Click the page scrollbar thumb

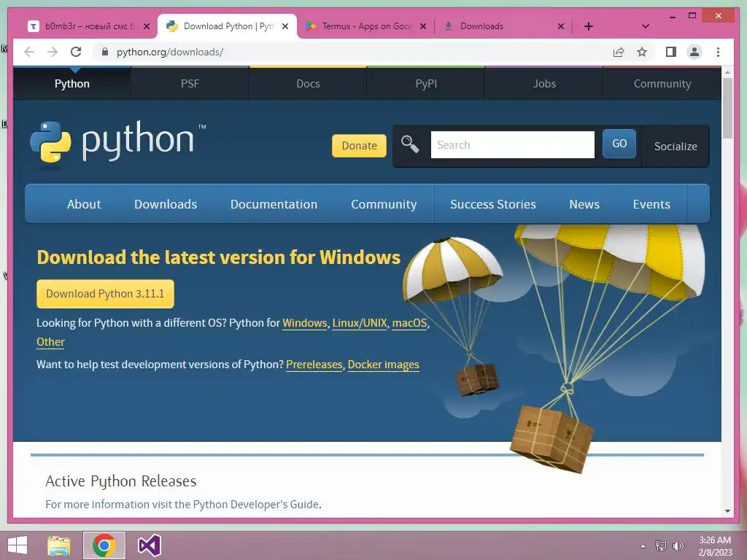pyautogui.click(x=727, y=108)
